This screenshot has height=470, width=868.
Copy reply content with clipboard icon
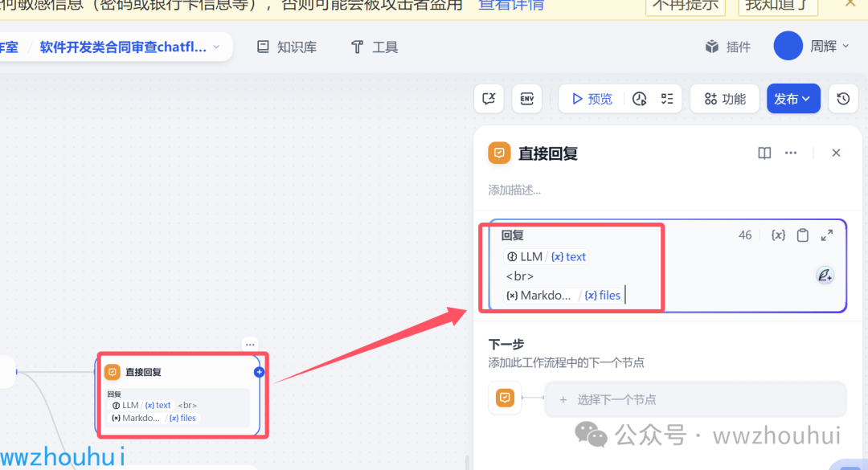pyautogui.click(x=803, y=235)
